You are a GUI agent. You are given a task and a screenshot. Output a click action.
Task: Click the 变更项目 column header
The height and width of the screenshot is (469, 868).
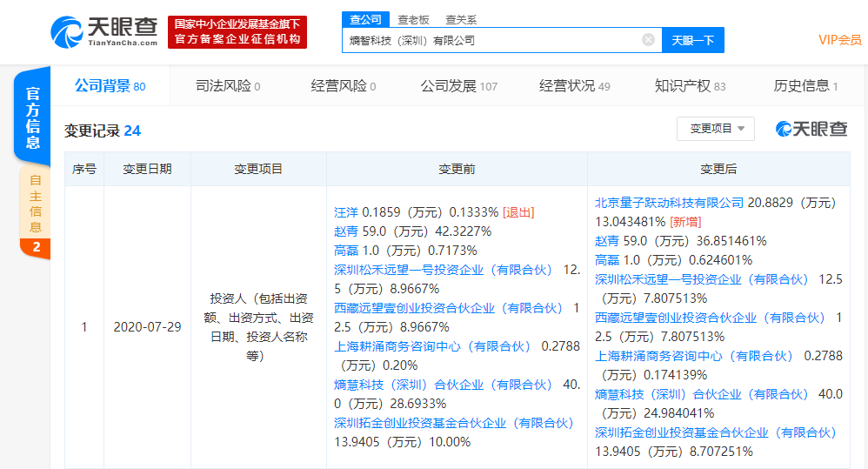coord(258,169)
